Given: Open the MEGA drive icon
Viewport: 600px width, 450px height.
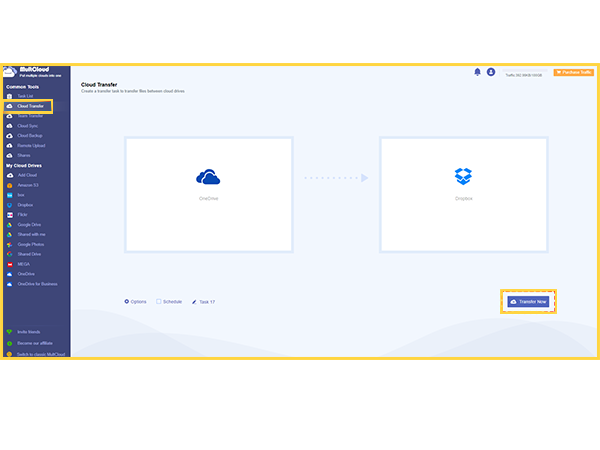Looking at the screenshot, I should click(x=10, y=264).
